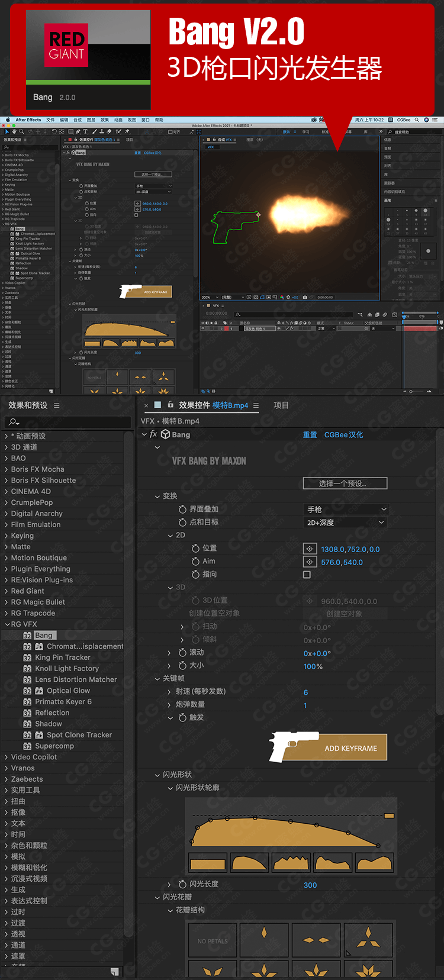This screenshot has width=444, height=980.
Task: Click the timeline zoom slider at bottom right
Action: pos(417,391)
